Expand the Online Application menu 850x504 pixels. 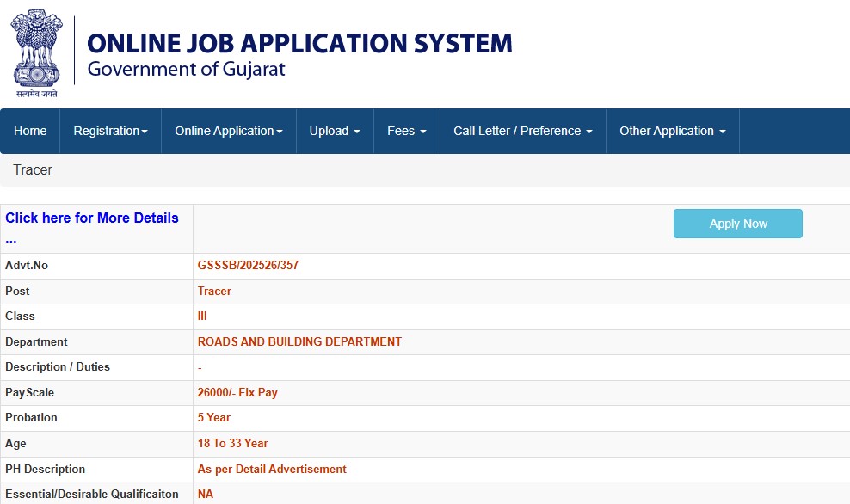point(228,131)
